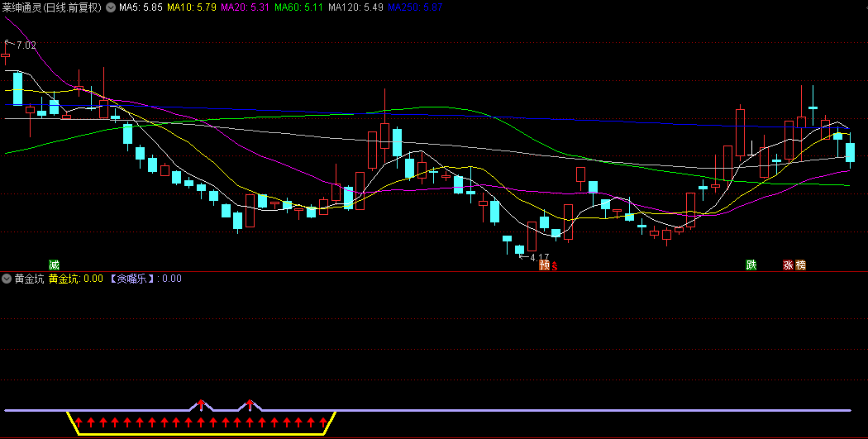Click the last cyan candlestick on the right
Image resolution: width=868 pixels, height=439 pixels.
tap(850, 151)
